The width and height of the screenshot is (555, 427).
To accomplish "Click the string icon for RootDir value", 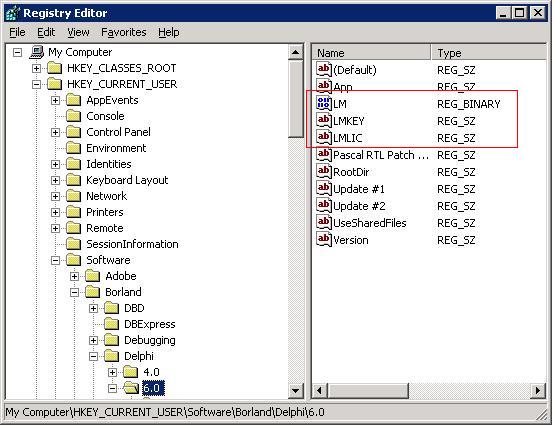I will click(324, 171).
